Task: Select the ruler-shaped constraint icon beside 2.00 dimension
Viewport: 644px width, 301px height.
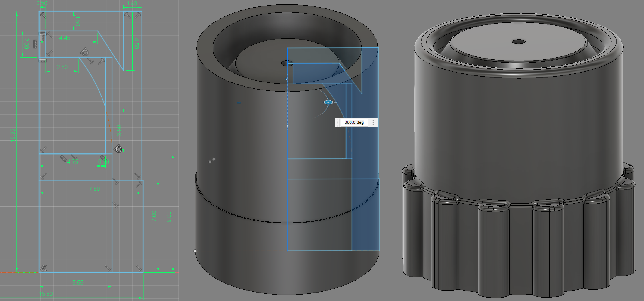Action: click(x=35, y=44)
